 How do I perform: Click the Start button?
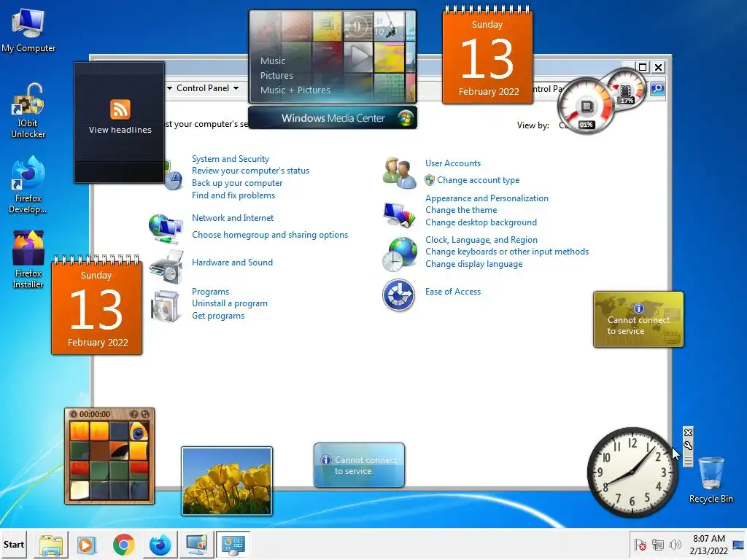click(14, 544)
